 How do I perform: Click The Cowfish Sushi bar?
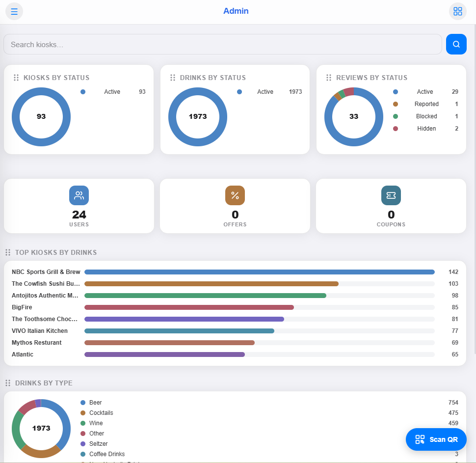click(x=212, y=284)
